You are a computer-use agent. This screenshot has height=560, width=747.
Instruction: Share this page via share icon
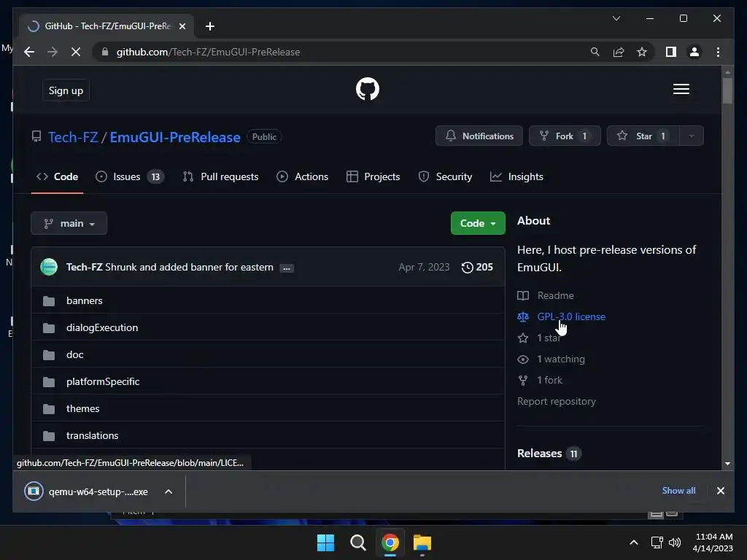pos(619,52)
